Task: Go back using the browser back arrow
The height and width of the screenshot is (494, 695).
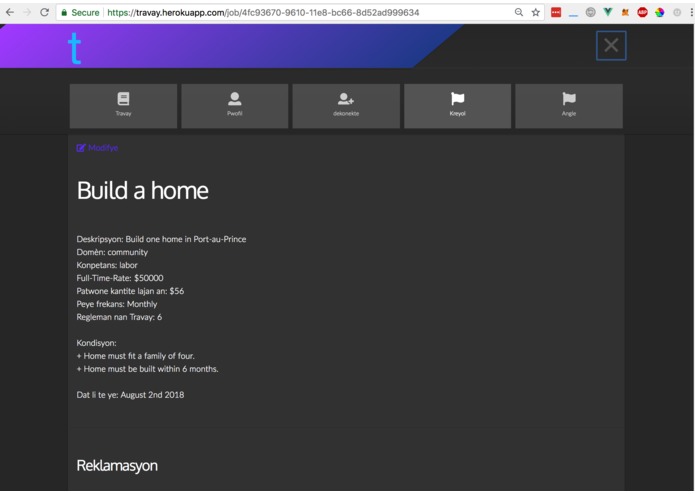Action: click(10, 12)
